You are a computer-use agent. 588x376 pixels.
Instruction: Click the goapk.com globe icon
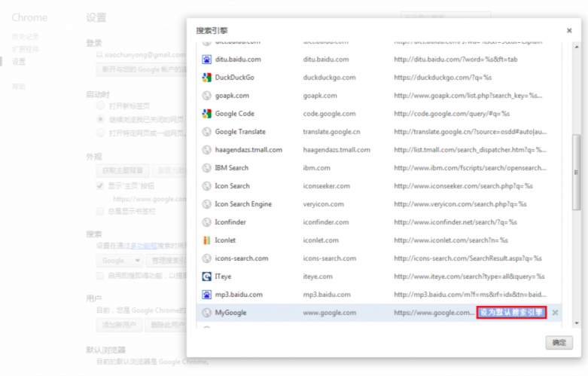[x=206, y=95]
